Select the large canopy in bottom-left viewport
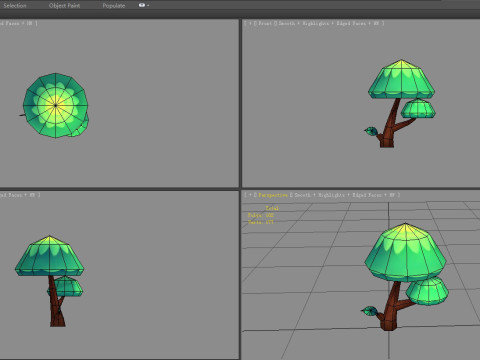The width and height of the screenshot is (480, 360). [49, 256]
